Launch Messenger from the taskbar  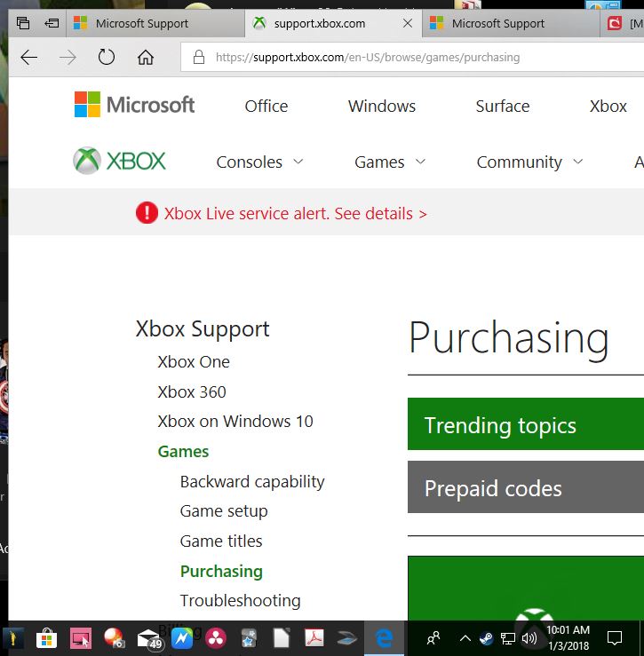(182, 638)
